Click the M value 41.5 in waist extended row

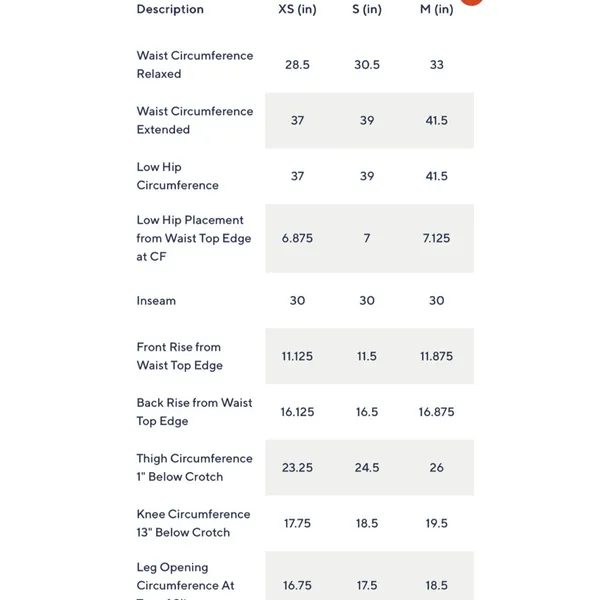[x=437, y=121]
